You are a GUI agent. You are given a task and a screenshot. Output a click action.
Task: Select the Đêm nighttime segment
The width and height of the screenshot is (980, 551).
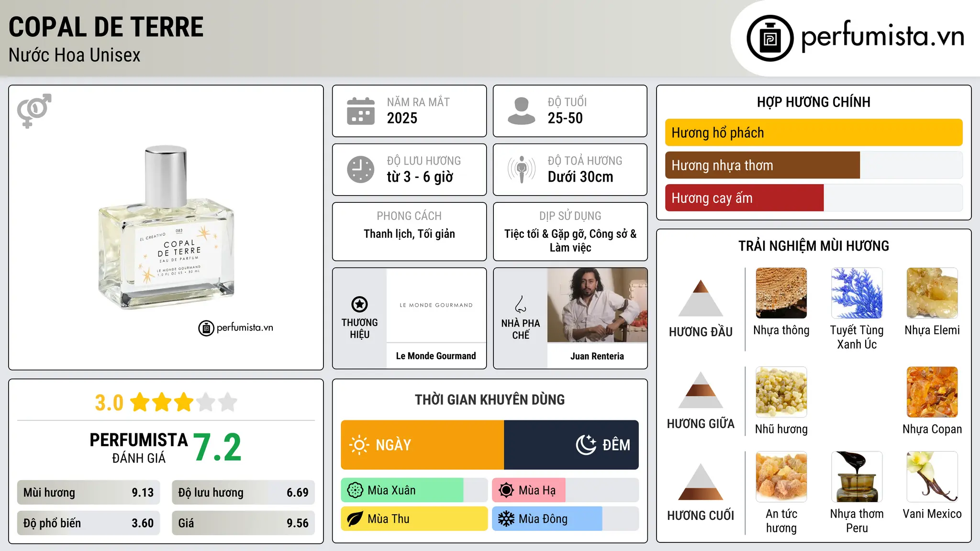[x=571, y=445]
